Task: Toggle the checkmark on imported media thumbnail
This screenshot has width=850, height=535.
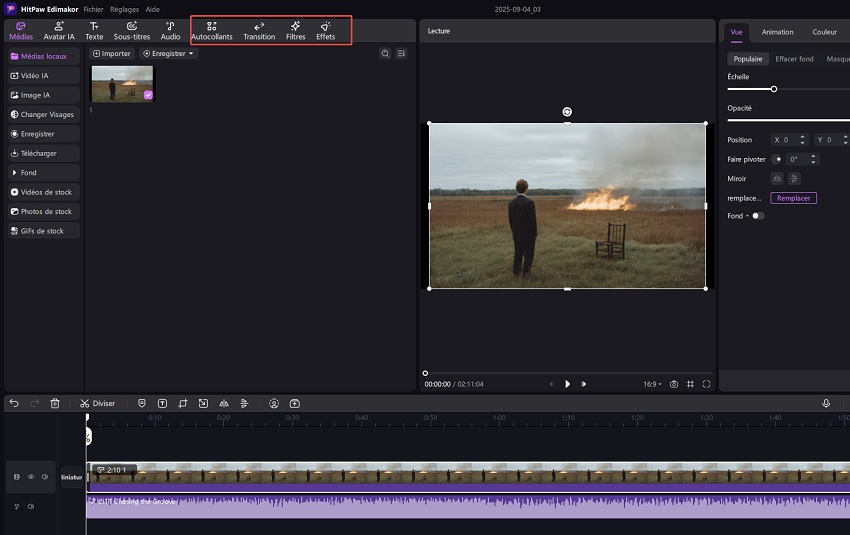Action: [x=148, y=95]
